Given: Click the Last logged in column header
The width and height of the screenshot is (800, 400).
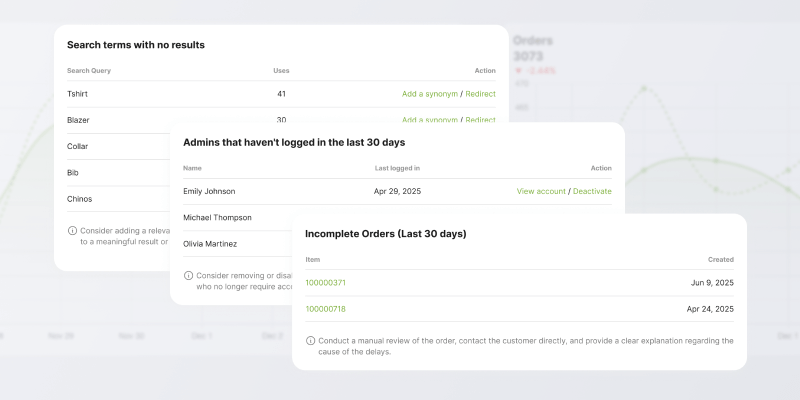Looking at the screenshot, I should 397,168.
